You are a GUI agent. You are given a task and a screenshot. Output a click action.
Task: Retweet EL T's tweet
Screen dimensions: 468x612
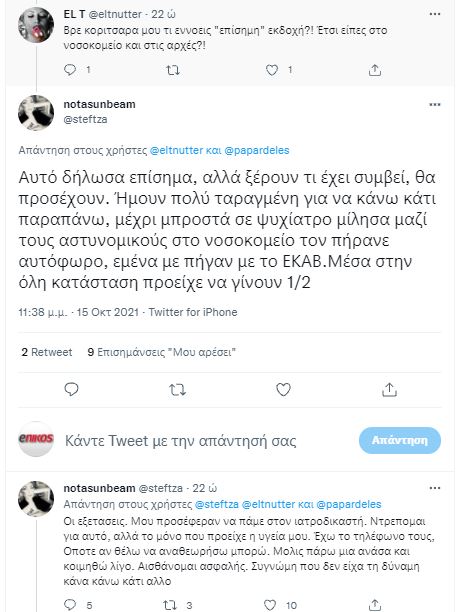pyautogui.click(x=173, y=70)
